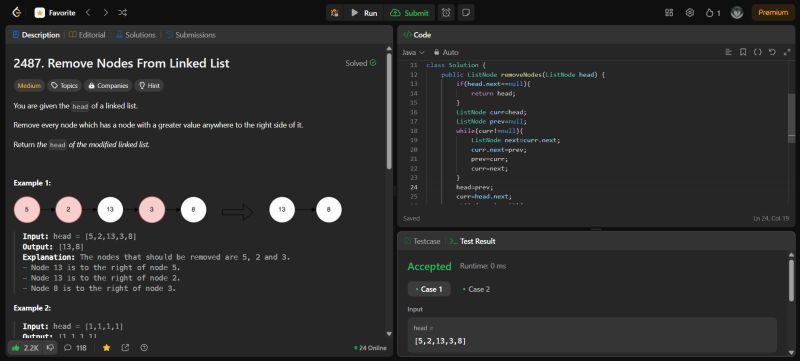Screen dimensions: 800x361
Task: Switch to the Solutions tab
Action: click(136, 35)
